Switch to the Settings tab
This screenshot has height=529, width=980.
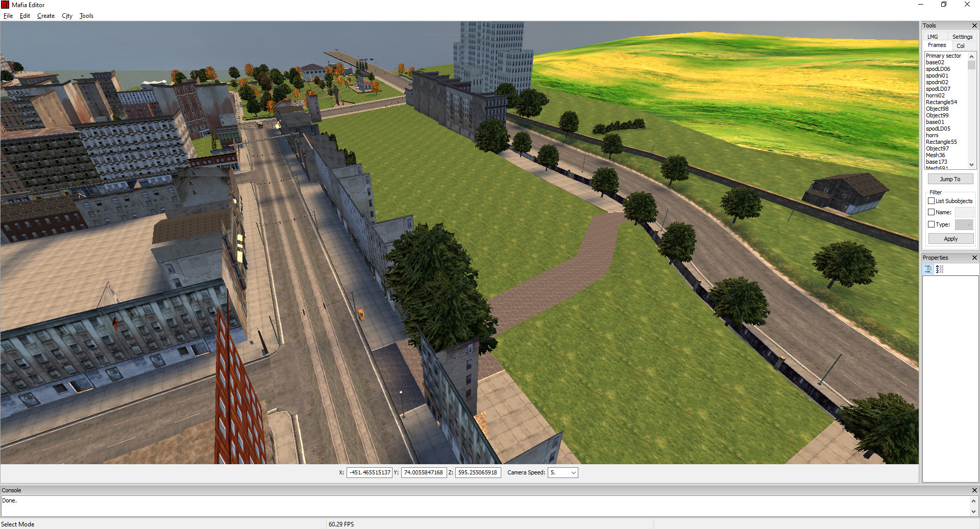962,37
